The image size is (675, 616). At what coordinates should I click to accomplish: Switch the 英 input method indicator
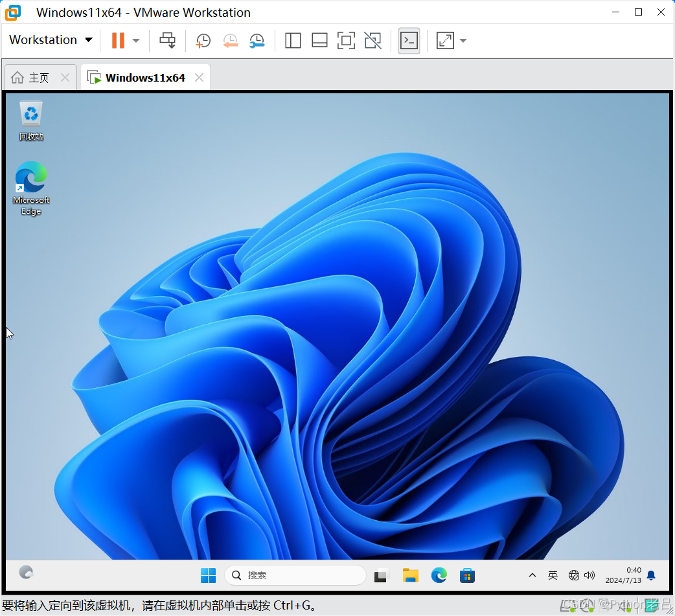pos(553,576)
